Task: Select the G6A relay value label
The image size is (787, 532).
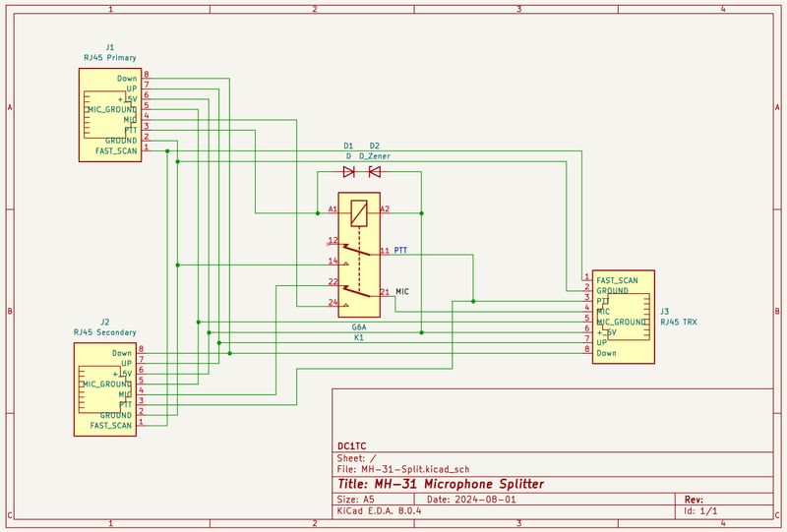Action: (x=359, y=326)
